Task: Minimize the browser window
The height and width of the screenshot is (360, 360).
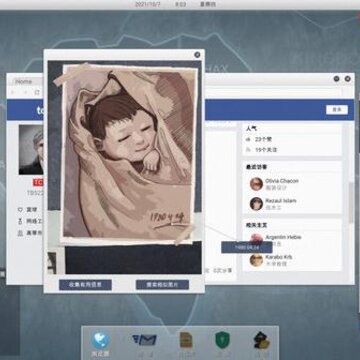Action: click(x=336, y=79)
